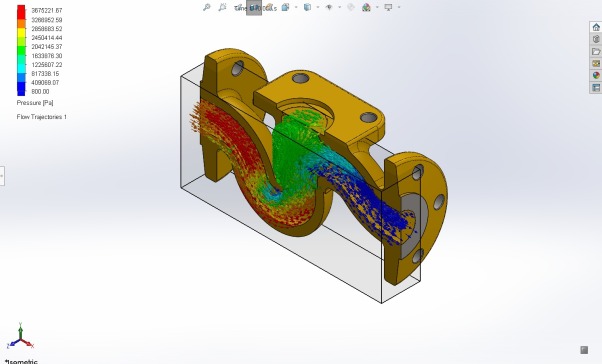The image size is (602, 364).
Task: Click the Apply Scene icon
Action: click(366, 7)
